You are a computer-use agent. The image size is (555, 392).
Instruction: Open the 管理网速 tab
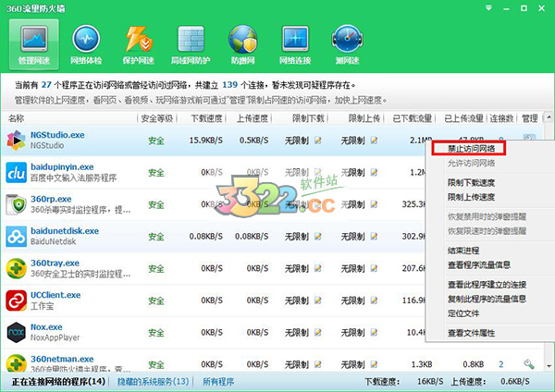click(34, 45)
